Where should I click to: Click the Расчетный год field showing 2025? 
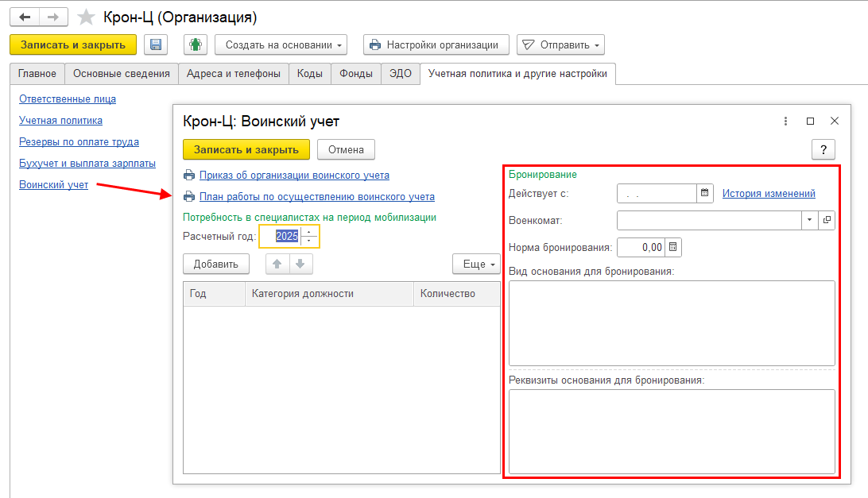point(281,236)
